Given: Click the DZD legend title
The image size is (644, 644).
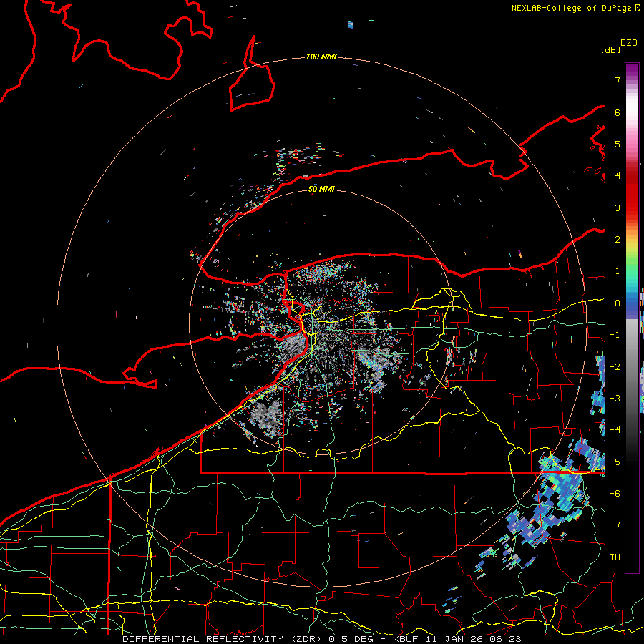Looking at the screenshot, I should 629,43.
